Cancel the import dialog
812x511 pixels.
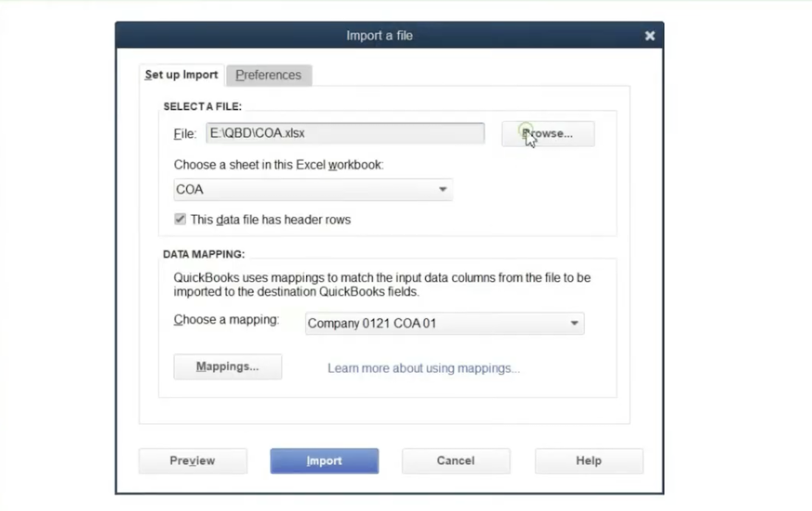(455, 461)
